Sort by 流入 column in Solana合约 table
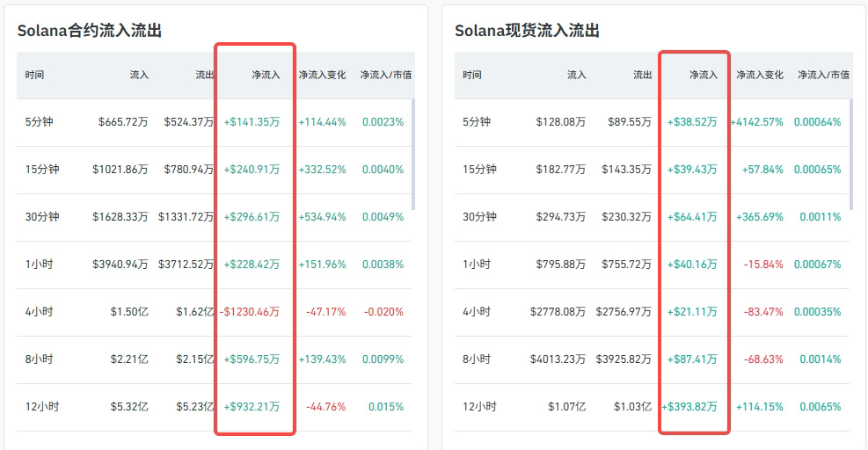This screenshot has height=450, width=868. click(x=139, y=75)
